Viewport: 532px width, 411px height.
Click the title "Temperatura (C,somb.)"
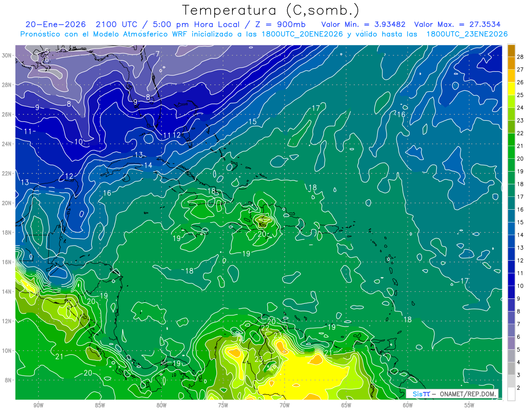270,10
